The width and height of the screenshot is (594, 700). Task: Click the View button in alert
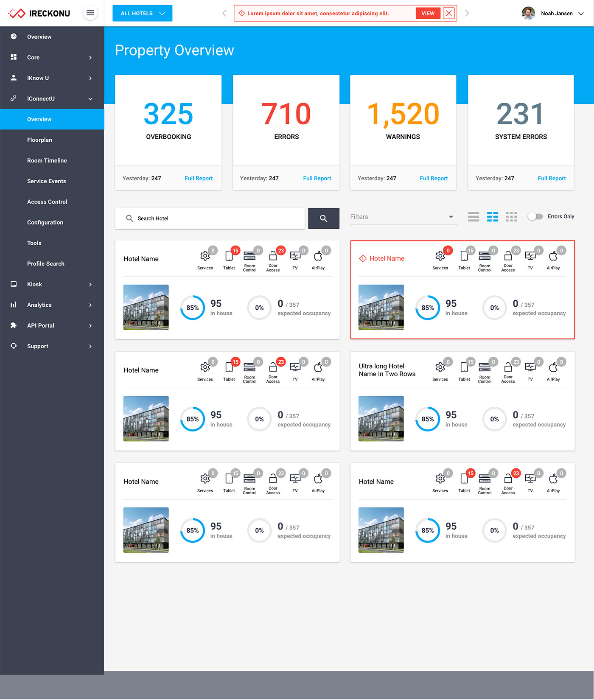coord(428,13)
